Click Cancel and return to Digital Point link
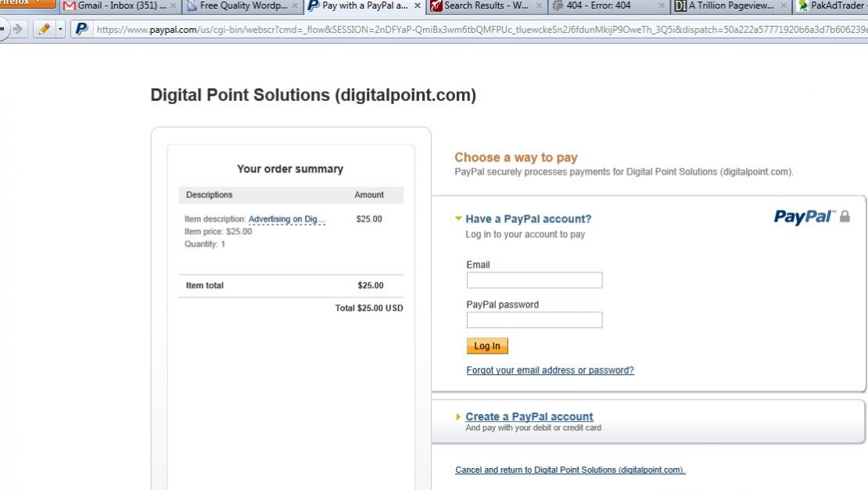Screen dimensions: 868x490 (x=570, y=470)
